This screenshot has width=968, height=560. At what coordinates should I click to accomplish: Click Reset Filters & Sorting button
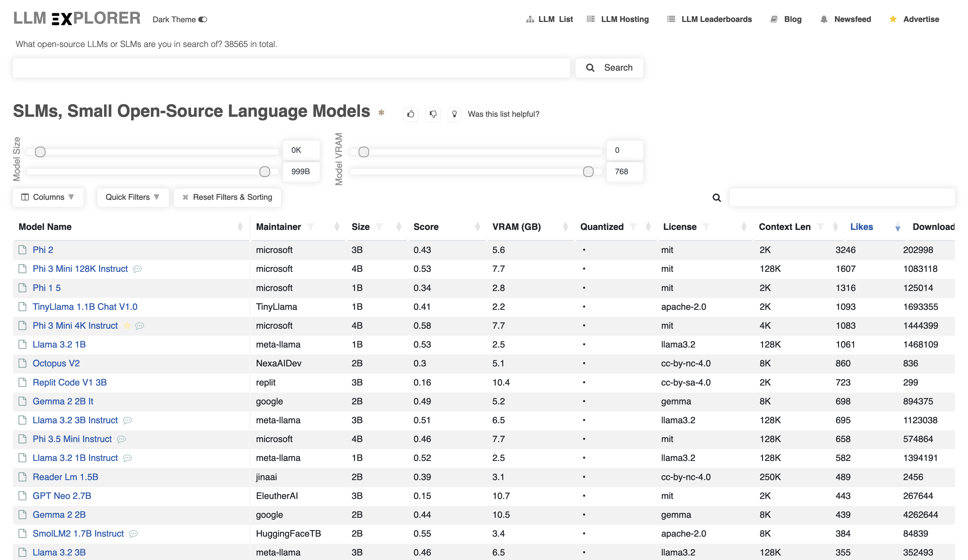[x=227, y=198]
